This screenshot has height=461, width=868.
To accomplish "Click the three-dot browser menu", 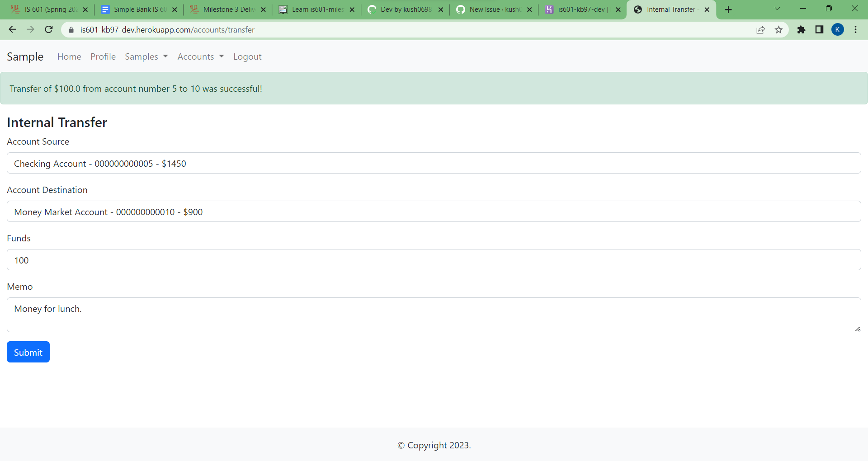I will tap(856, 29).
